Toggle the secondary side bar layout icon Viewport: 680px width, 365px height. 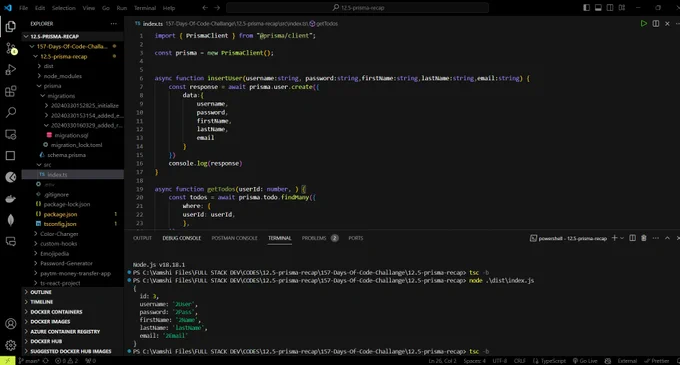610,8
